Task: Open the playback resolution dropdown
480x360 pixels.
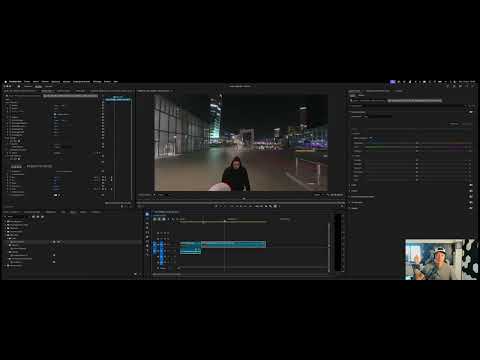Action: (318, 195)
